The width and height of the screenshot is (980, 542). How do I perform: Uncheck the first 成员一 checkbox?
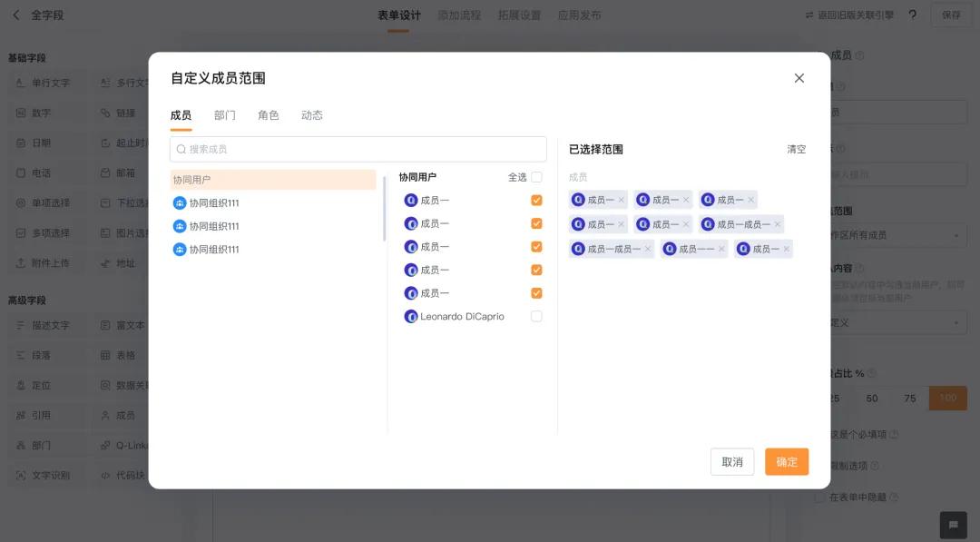tap(536, 200)
